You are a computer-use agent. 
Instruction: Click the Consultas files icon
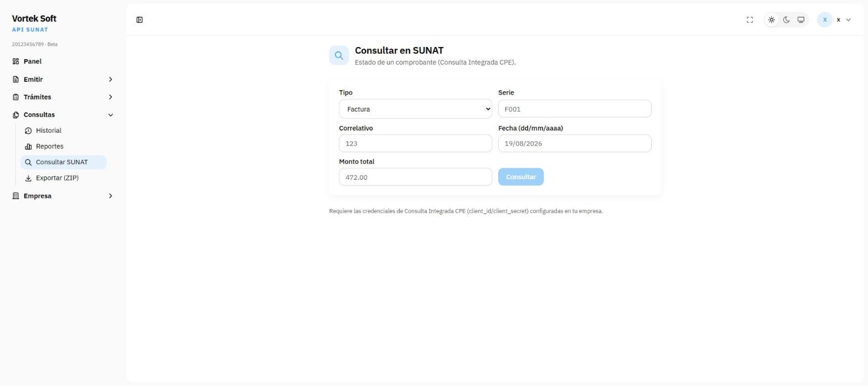click(15, 115)
